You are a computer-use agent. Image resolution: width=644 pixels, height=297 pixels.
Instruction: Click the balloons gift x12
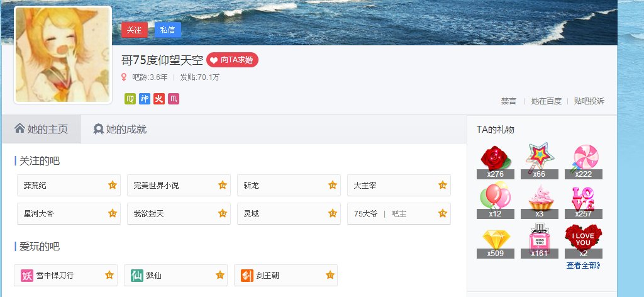click(496, 201)
